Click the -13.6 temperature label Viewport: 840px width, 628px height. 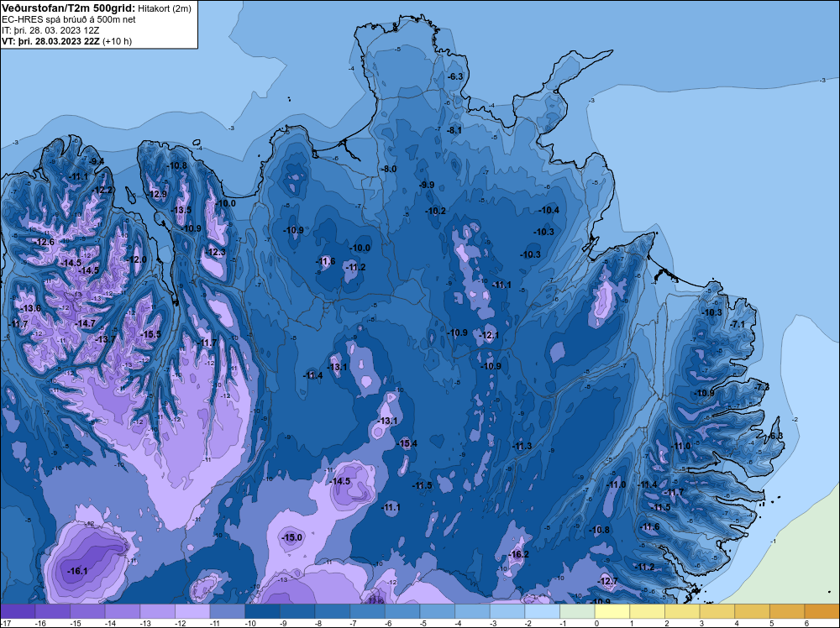pyautogui.click(x=30, y=308)
